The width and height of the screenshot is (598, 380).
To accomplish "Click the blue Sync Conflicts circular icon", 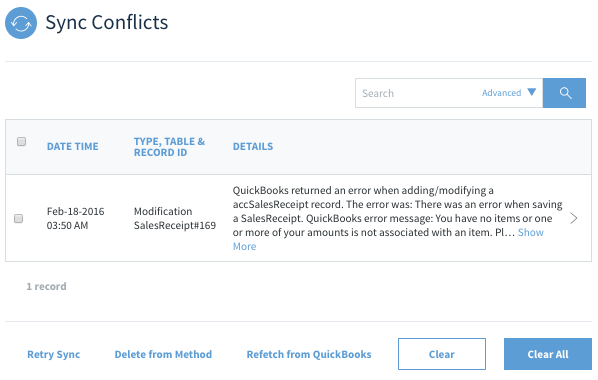I will pyautogui.click(x=21, y=23).
